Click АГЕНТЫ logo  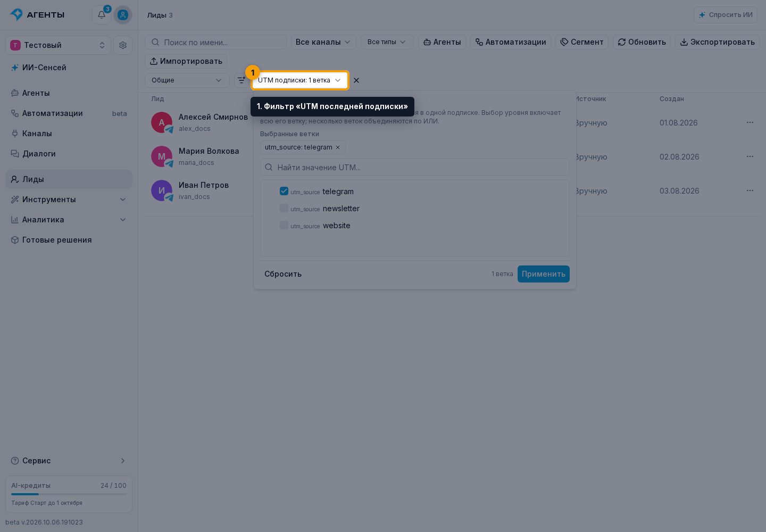[x=37, y=15]
